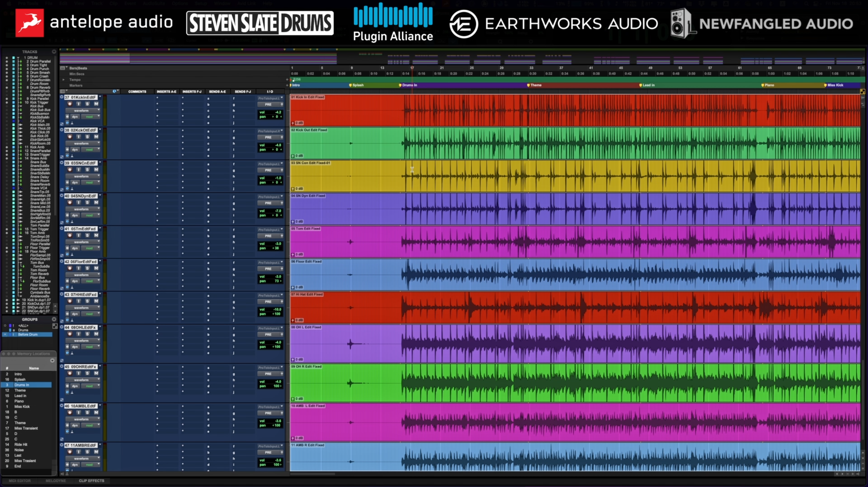Open read automation mode selector on 03SNCnEdtF
The width and height of the screenshot is (868, 487).
coord(91,183)
